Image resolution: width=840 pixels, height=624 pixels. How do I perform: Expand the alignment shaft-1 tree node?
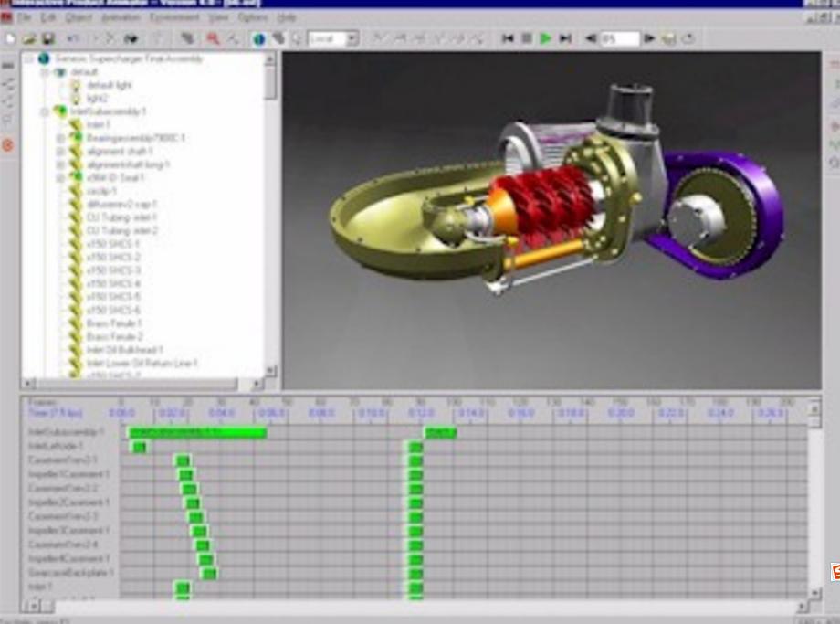[60, 152]
